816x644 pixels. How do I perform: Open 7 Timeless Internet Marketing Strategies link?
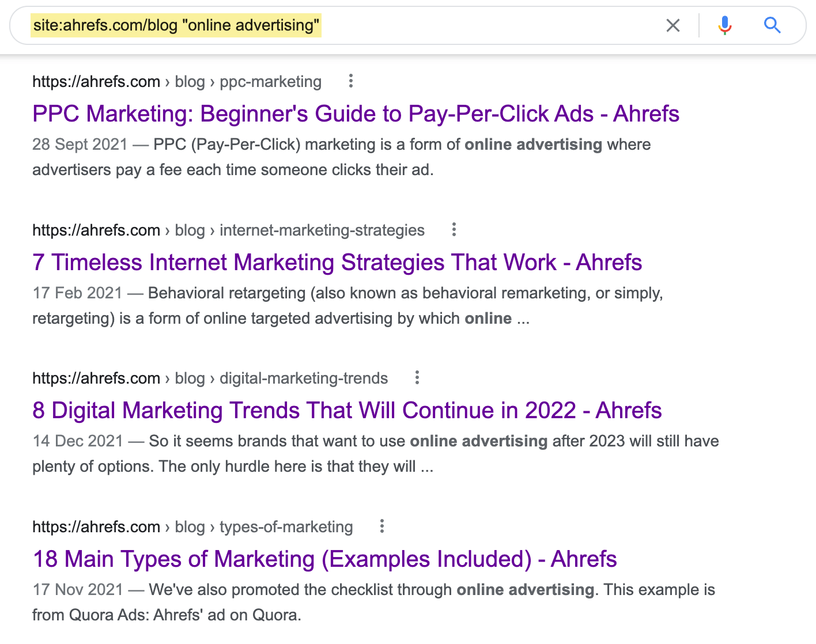337,263
